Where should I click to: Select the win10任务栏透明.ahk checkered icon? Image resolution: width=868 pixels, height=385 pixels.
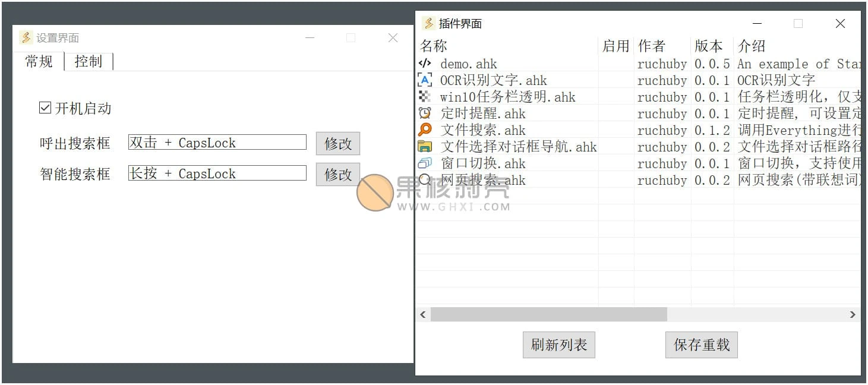pyautogui.click(x=425, y=97)
